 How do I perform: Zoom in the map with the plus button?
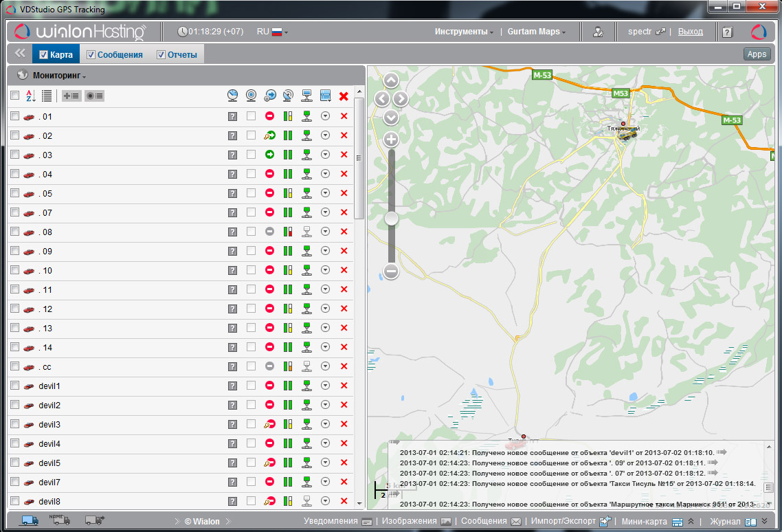click(x=391, y=140)
